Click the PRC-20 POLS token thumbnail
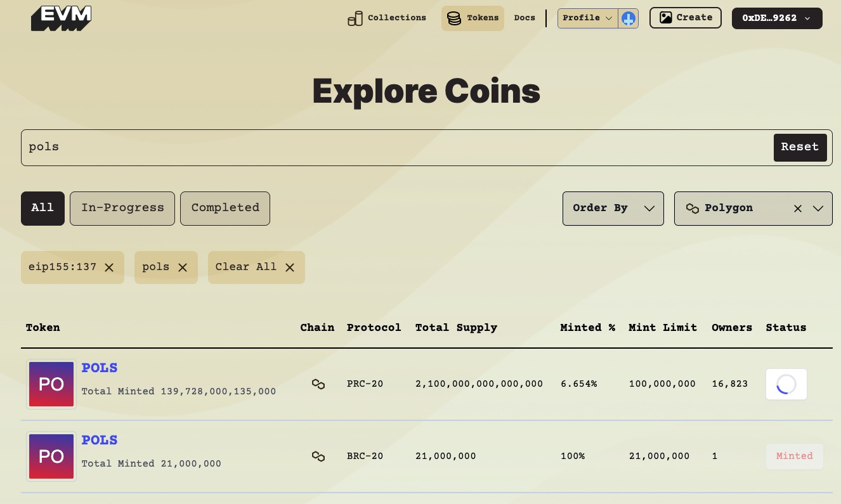Viewport: 841px width, 504px height. (x=51, y=384)
